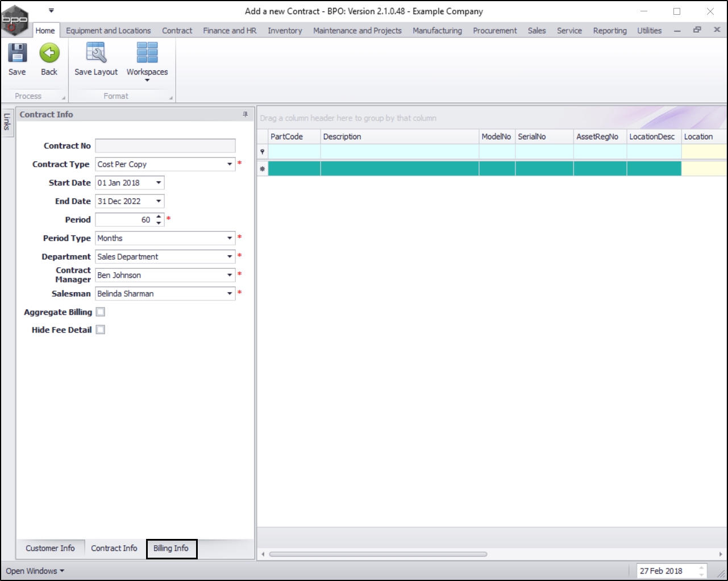Open the Finance and HR tab
Screen dimensions: 728x581
pyautogui.click(x=230, y=31)
